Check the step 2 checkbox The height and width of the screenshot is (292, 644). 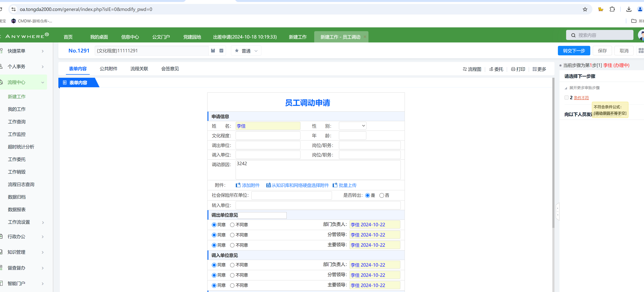pos(566,98)
